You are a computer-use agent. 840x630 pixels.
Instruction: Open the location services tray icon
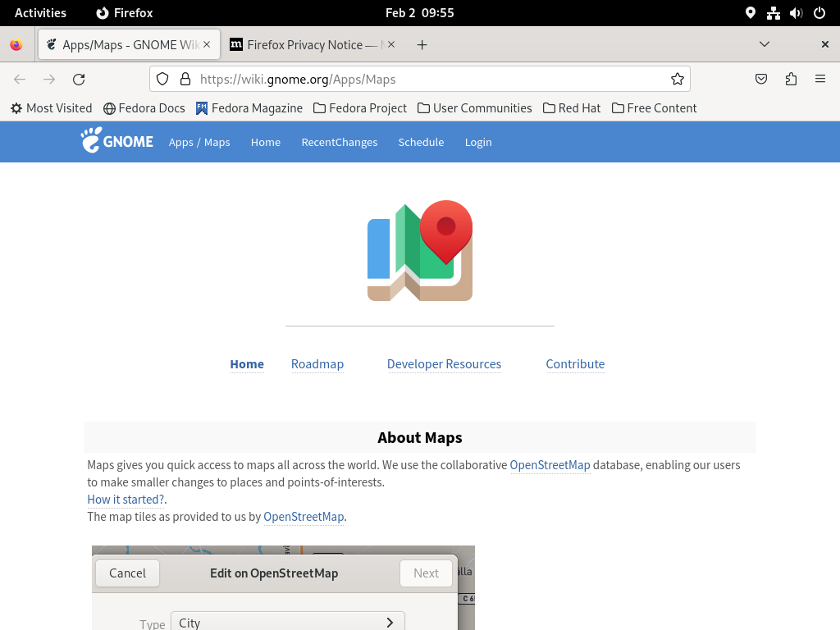tap(751, 13)
